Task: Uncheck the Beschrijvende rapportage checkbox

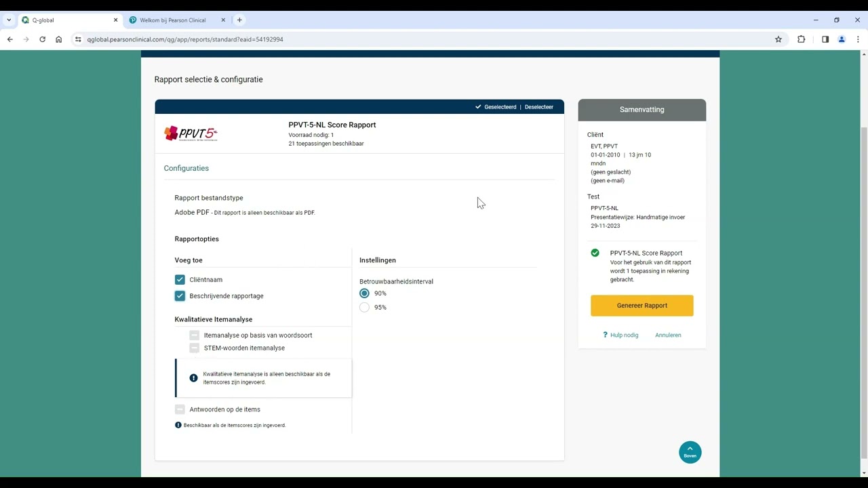Action: 180,296
